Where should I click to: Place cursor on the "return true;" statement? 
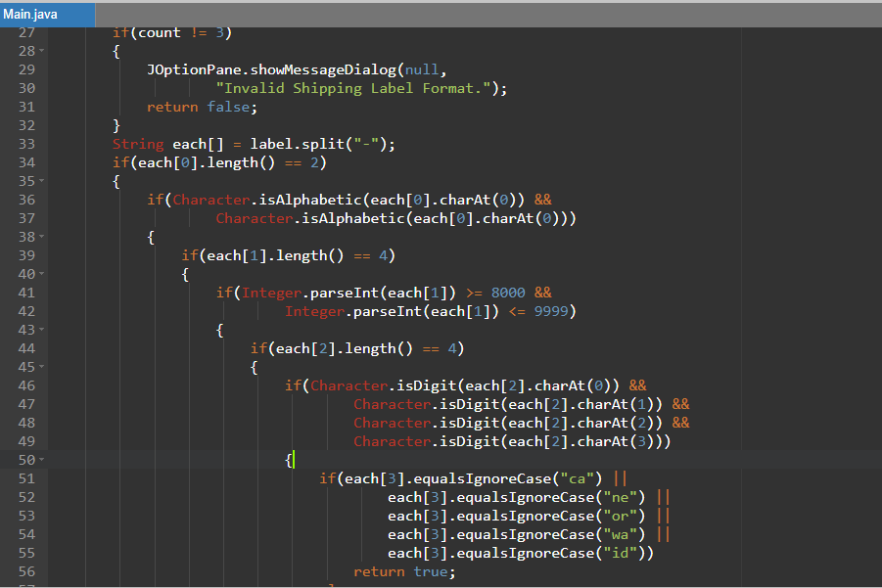click(x=404, y=571)
